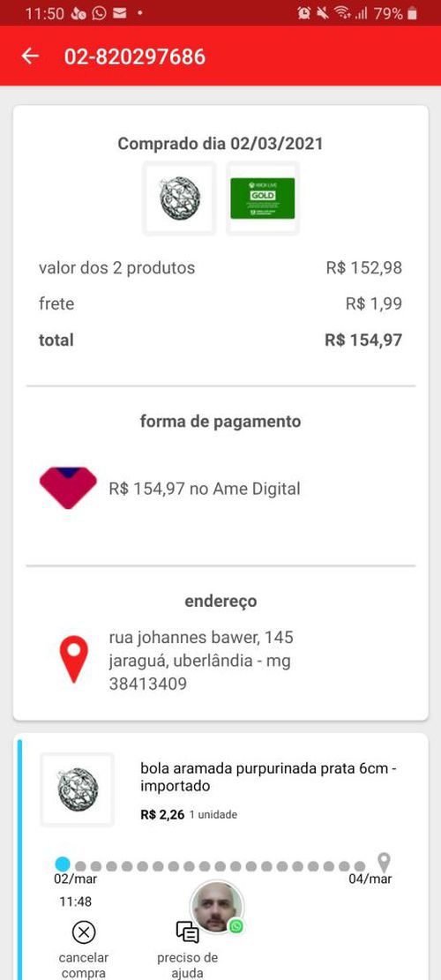Image resolution: width=441 pixels, height=980 pixels.
Task: Tap the Ame Digital payment logo
Action: pyautogui.click(x=68, y=488)
